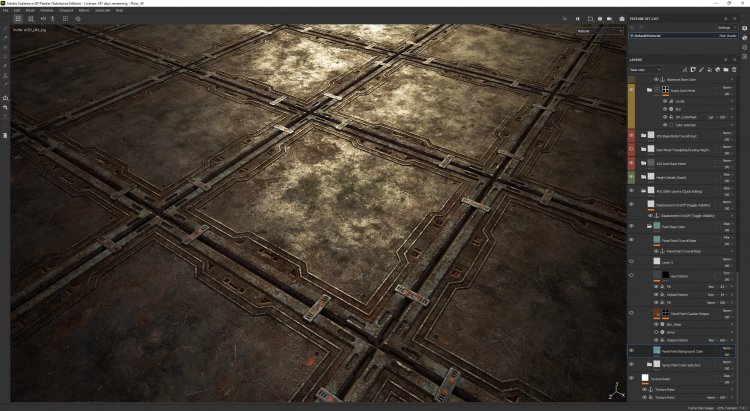Click the teal thumbnail of Panel Paint Overall Base
Viewport: 750px width, 411px height.
(657, 240)
